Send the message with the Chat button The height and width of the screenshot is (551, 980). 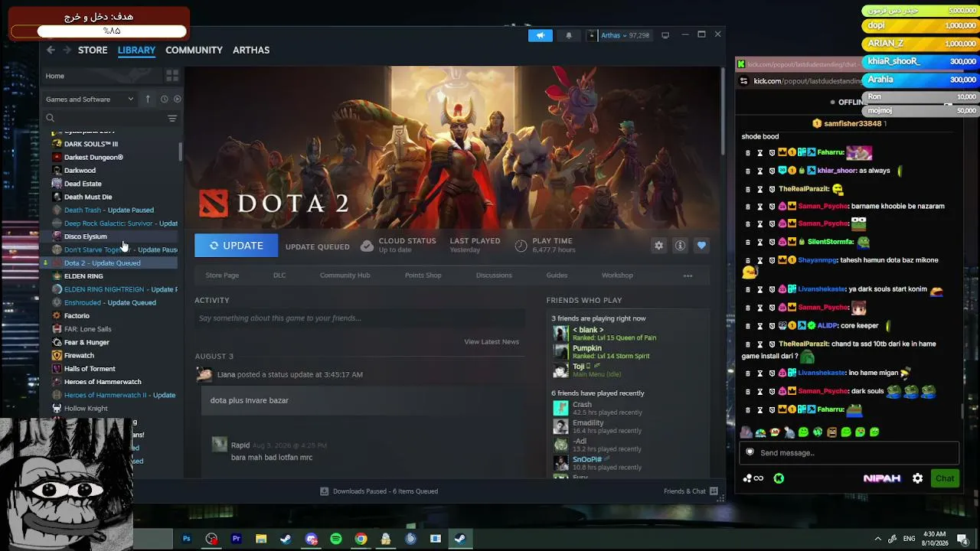click(945, 478)
